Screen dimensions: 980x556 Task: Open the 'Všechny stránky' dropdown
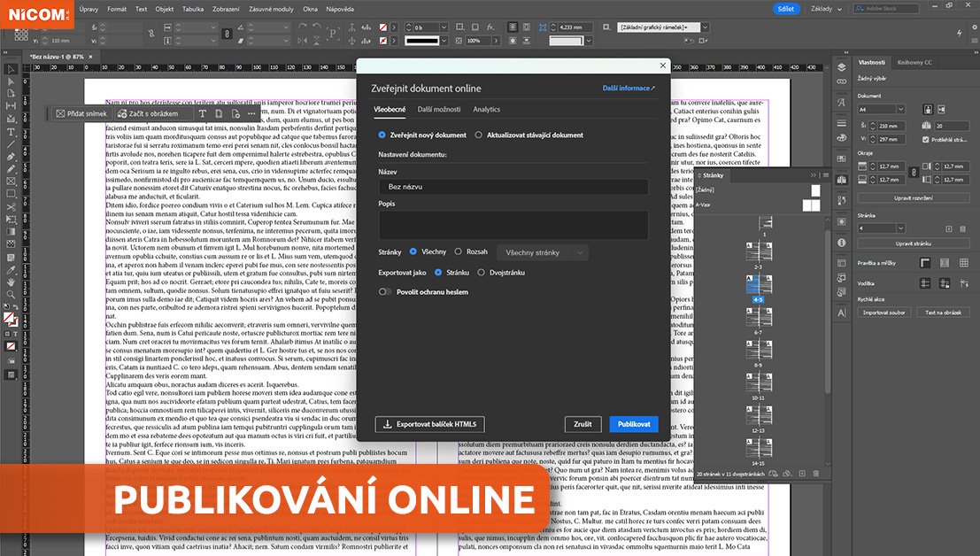(x=543, y=252)
